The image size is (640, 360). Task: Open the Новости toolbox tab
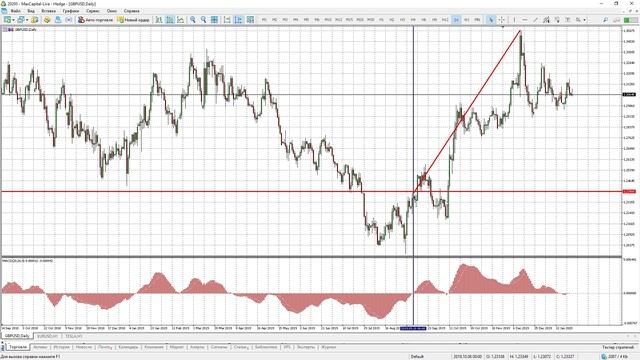pyautogui.click(x=84, y=347)
